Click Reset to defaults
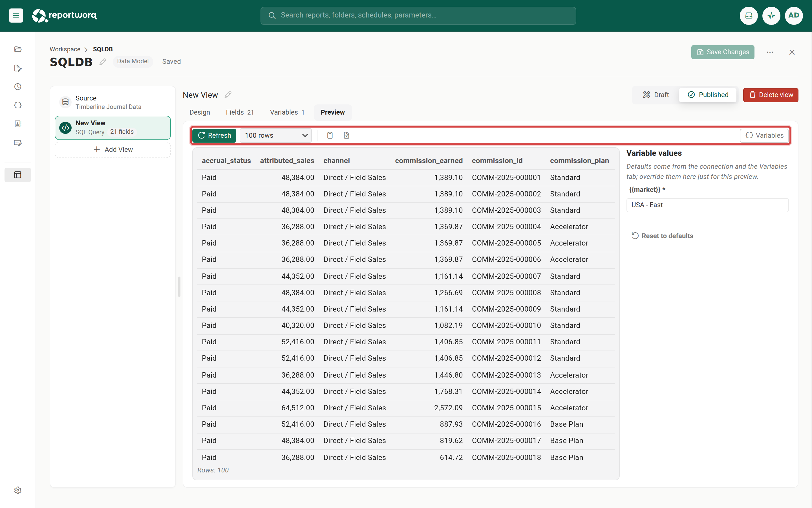This screenshot has width=812, height=508. coord(662,236)
